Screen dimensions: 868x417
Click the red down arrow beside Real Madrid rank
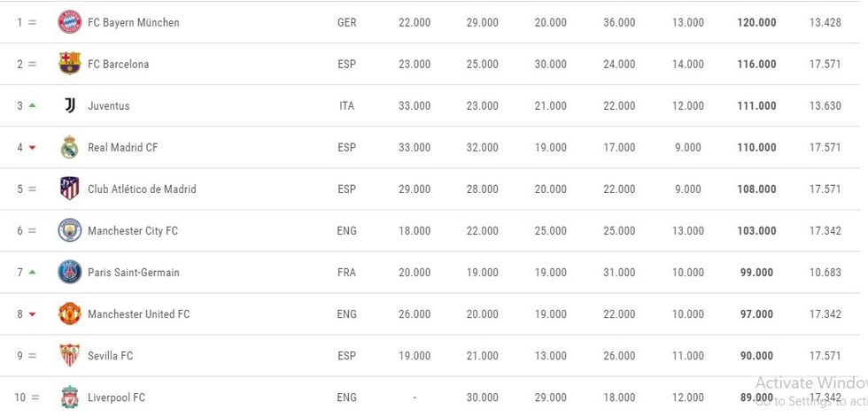coord(33,147)
